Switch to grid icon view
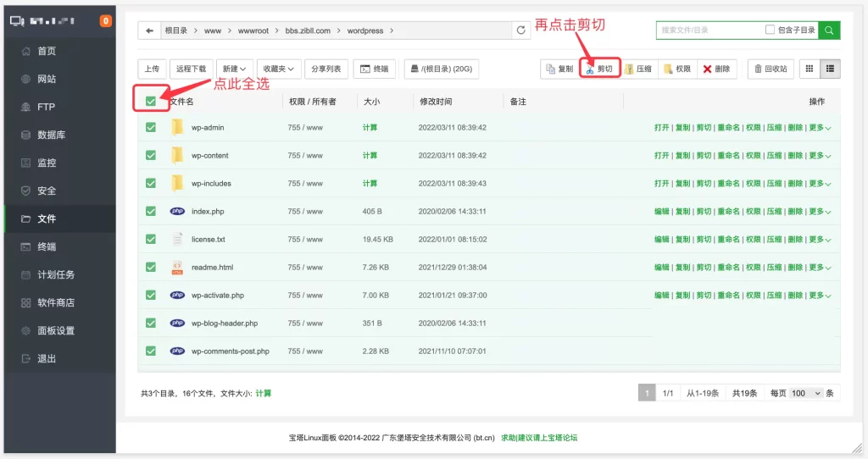Image resolution: width=868 pixels, height=459 pixels. click(810, 69)
